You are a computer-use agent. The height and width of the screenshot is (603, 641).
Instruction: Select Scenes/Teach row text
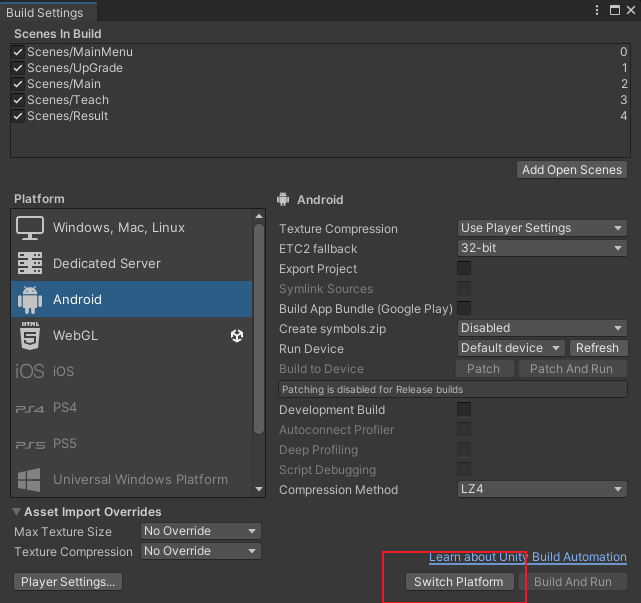click(x=68, y=100)
